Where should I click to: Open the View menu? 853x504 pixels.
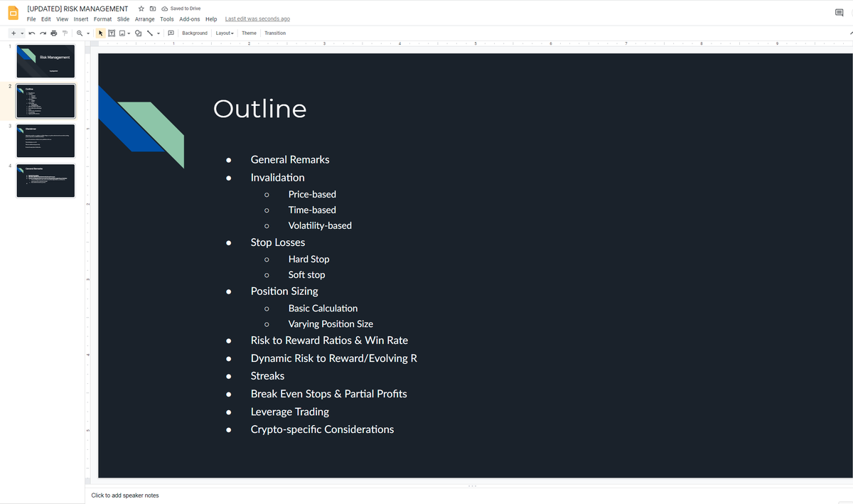click(x=63, y=19)
